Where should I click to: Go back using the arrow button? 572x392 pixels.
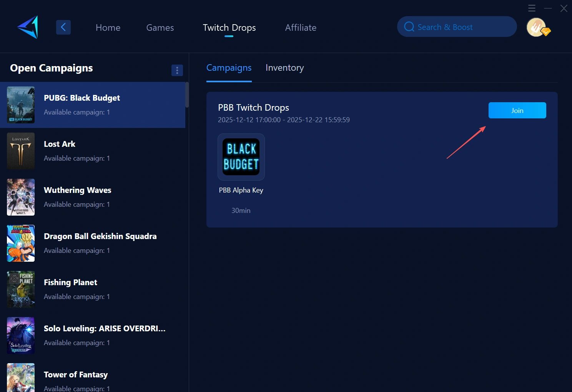63,27
